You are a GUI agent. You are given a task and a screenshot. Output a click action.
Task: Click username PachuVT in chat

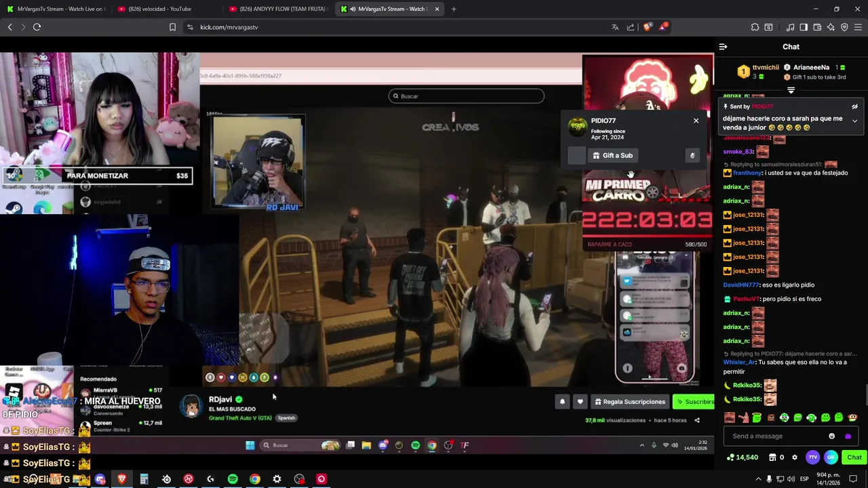747,299
